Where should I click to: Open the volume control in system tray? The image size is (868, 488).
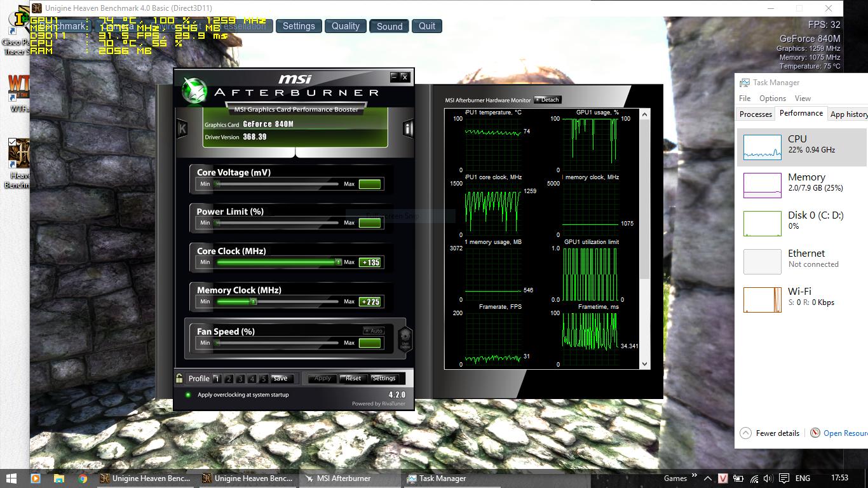[769, 478]
